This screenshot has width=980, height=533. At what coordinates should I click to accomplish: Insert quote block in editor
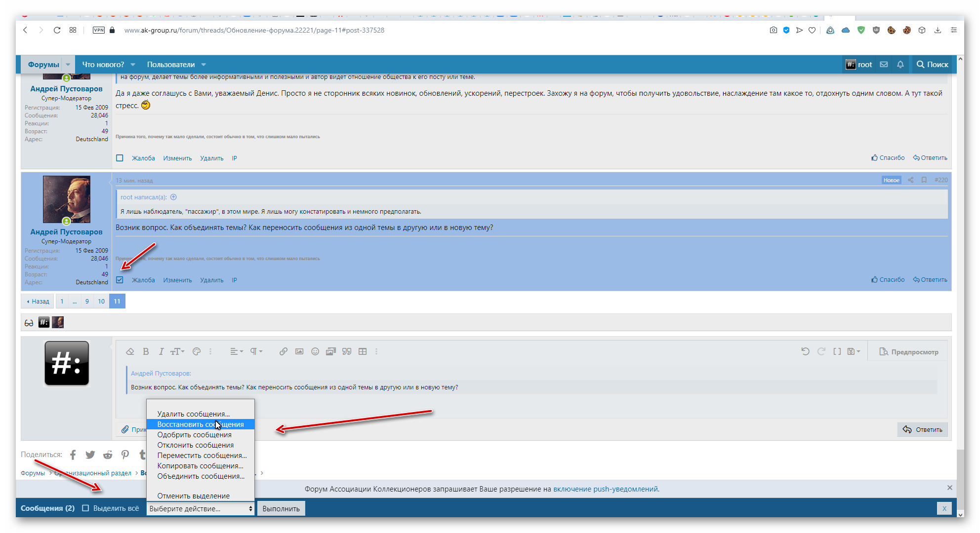coord(347,351)
